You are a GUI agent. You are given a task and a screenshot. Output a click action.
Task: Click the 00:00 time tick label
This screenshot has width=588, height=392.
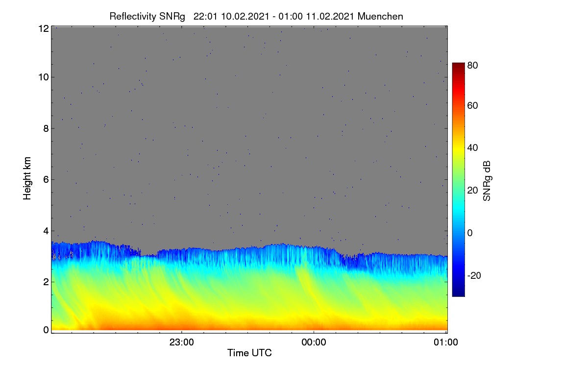314,343
